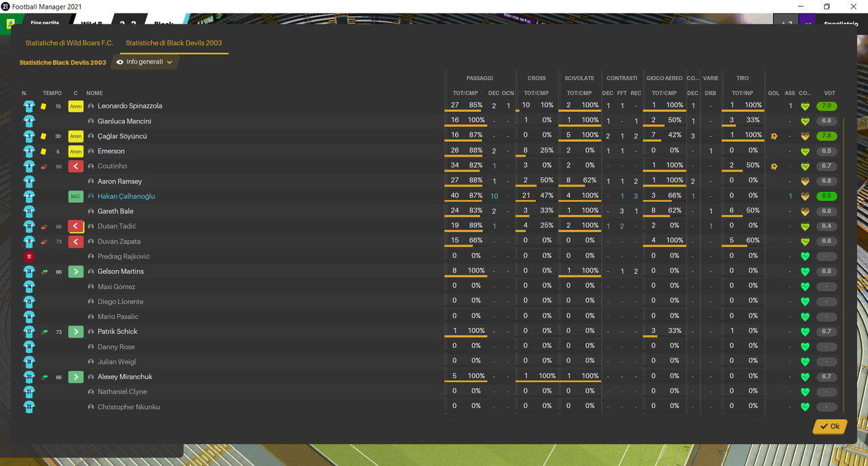
Task: Click GIOCO AEREO column group header
Action: [665, 78]
